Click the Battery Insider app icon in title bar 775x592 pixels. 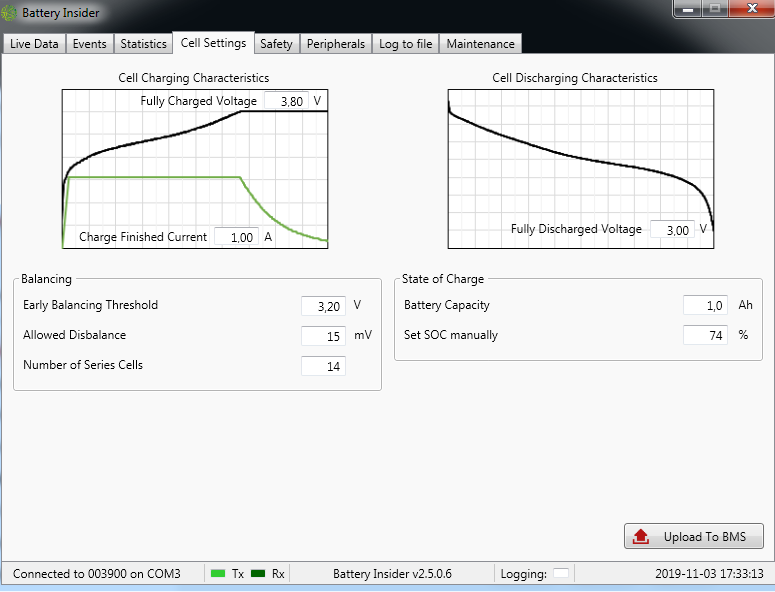pyautogui.click(x=11, y=13)
